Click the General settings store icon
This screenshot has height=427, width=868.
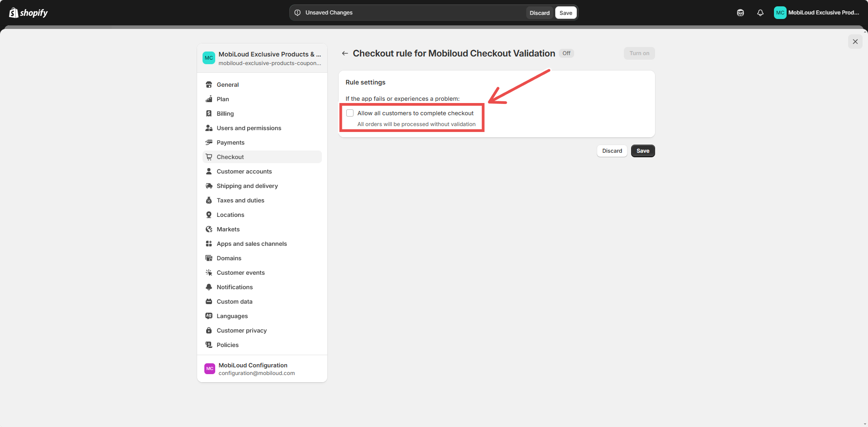coord(209,84)
